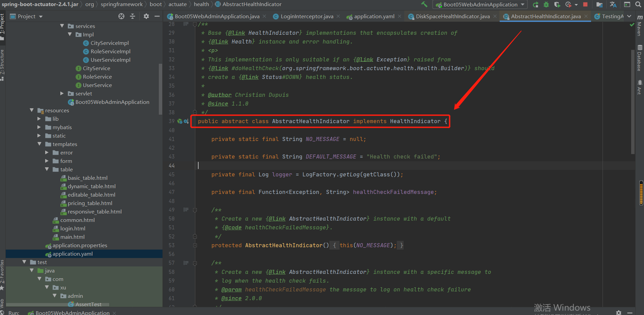Switch to Boot05WebAdminApplication.java tab
This screenshot has height=315, width=644.
(217, 16)
